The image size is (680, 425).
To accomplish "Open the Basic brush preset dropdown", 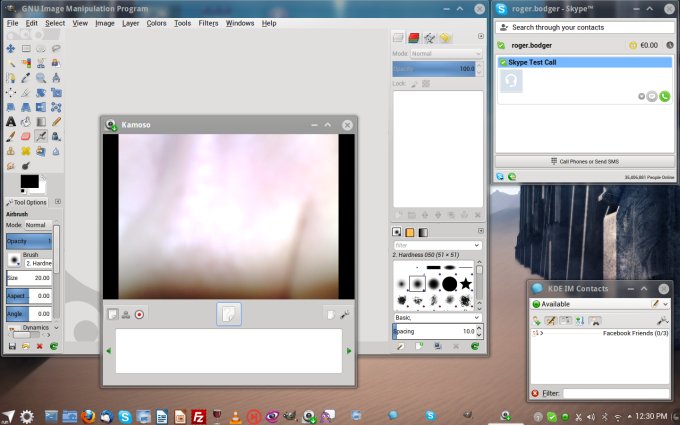I will [x=437, y=318].
